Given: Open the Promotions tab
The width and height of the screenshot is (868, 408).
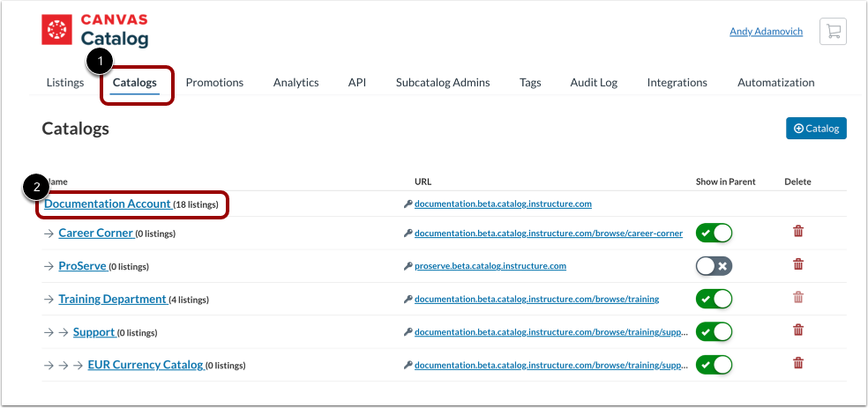Looking at the screenshot, I should click(x=214, y=82).
